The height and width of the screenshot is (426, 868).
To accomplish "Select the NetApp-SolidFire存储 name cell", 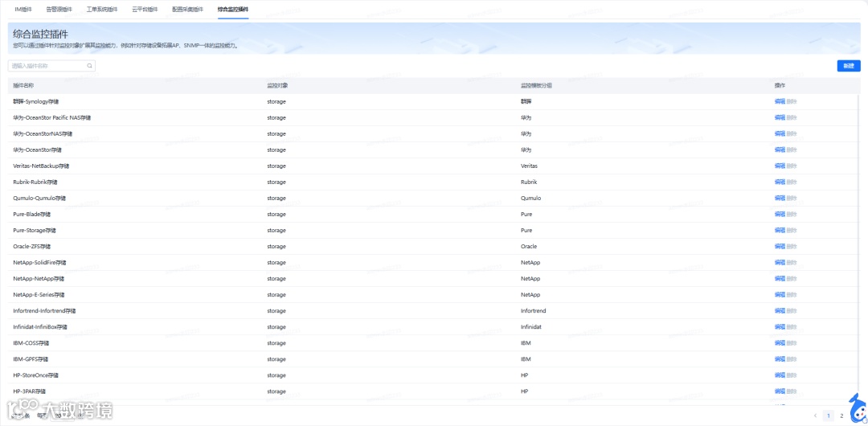I will coord(40,263).
